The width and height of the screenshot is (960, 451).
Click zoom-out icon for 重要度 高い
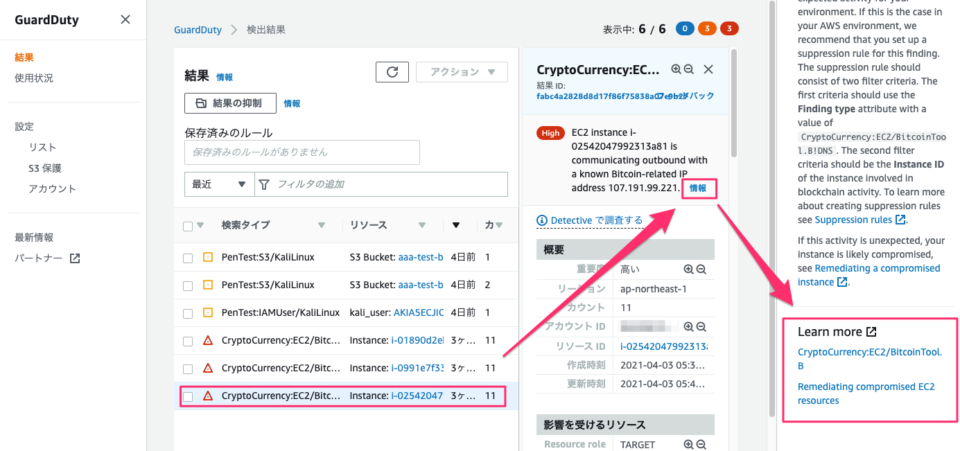coord(701,269)
